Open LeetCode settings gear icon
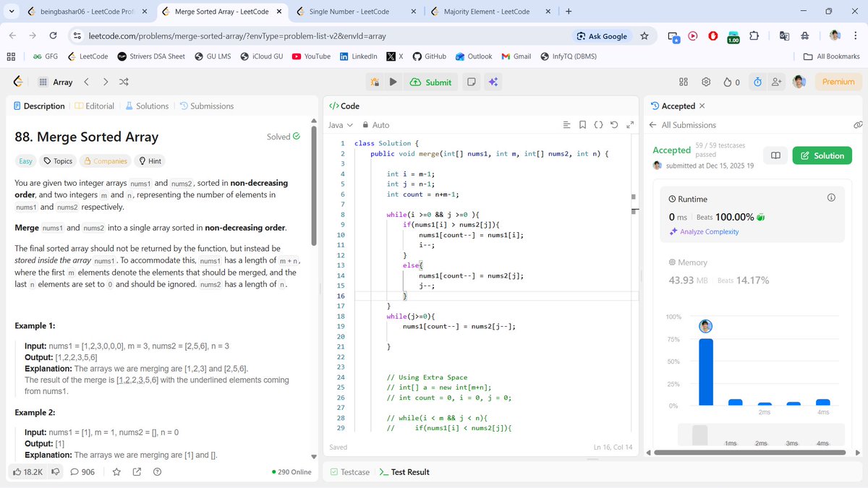This screenshot has width=868, height=488. tap(707, 82)
